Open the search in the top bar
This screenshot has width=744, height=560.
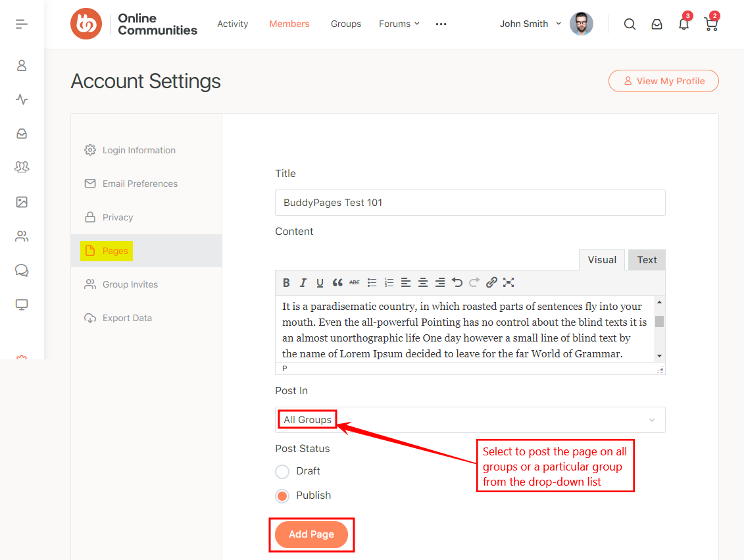click(630, 24)
